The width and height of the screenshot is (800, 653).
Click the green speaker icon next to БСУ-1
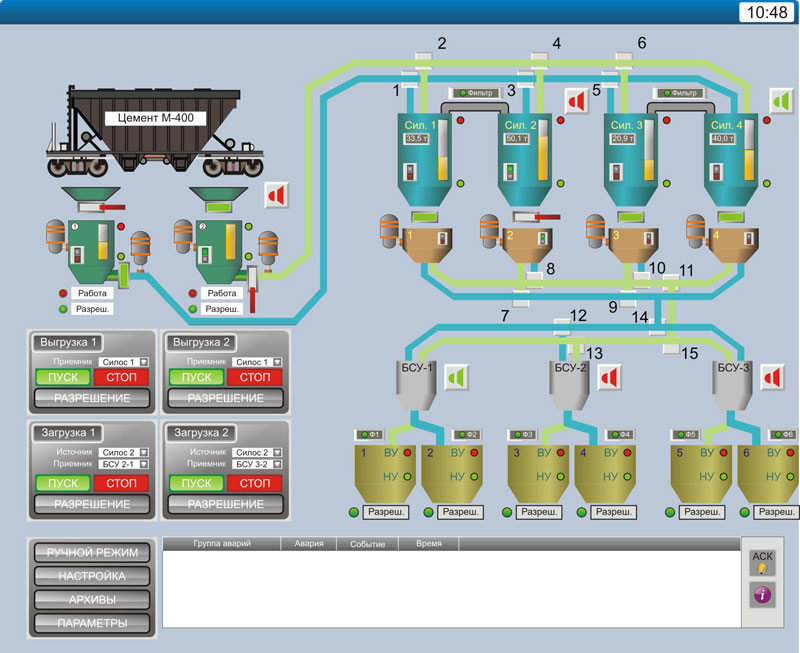click(x=456, y=377)
